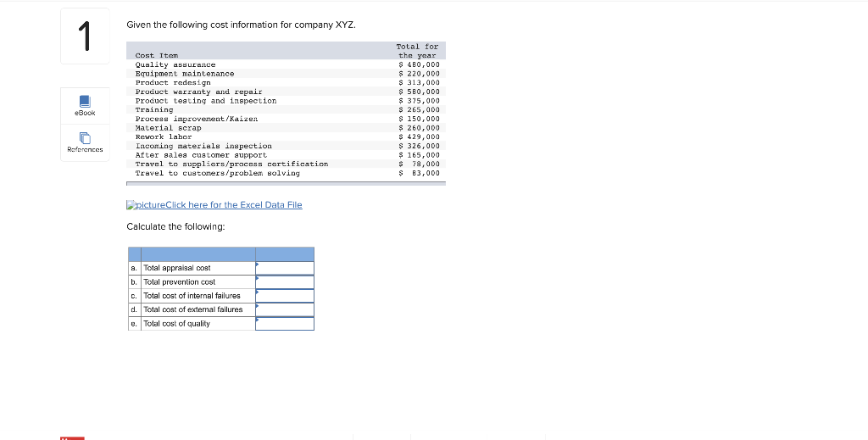The width and height of the screenshot is (868, 440).
Task: Select 'Process improvement/Kaizen' row text
Action: (x=197, y=119)
